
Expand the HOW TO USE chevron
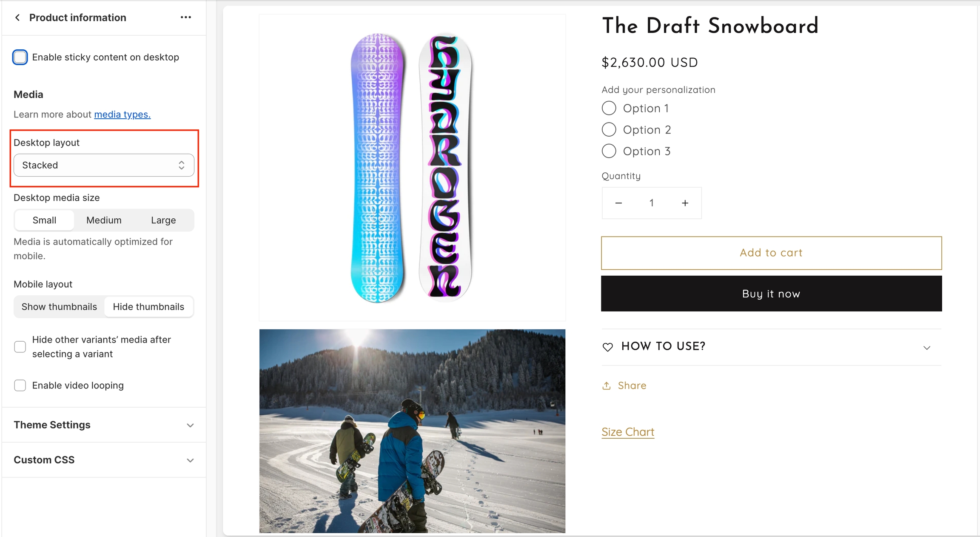click(x=927, y=348)
